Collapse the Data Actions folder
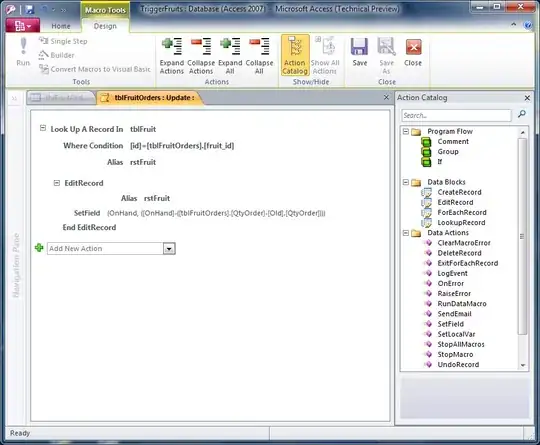Viewport: 540px width, 445px height. coord(406,233)
